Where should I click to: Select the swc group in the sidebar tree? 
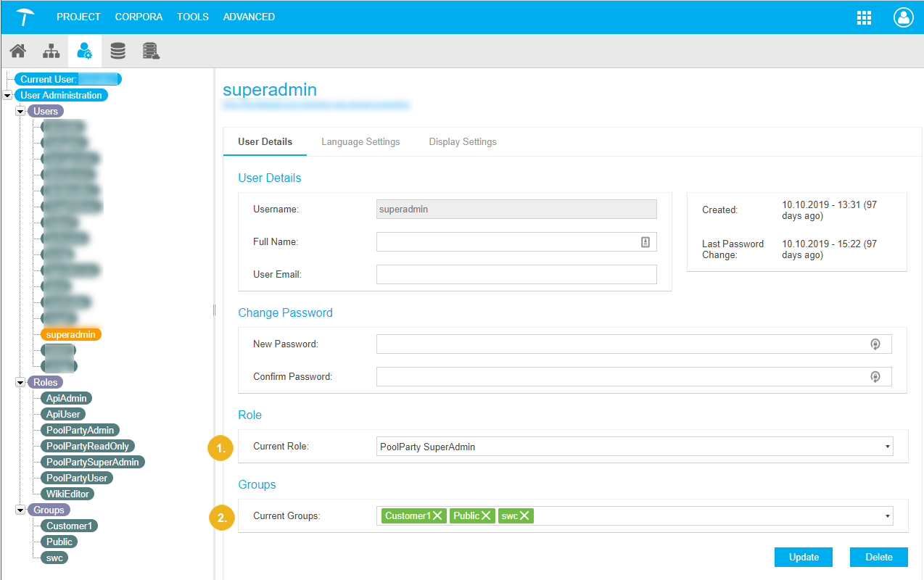[55, 558]
